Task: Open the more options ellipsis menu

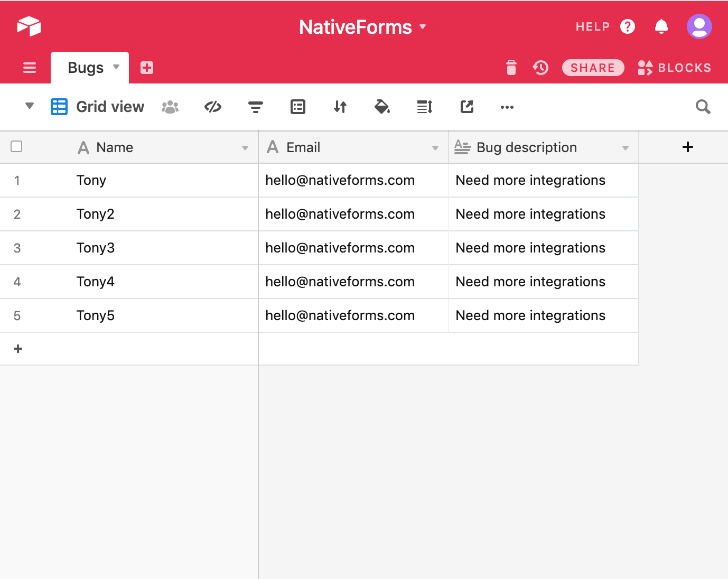Action: 507,107
